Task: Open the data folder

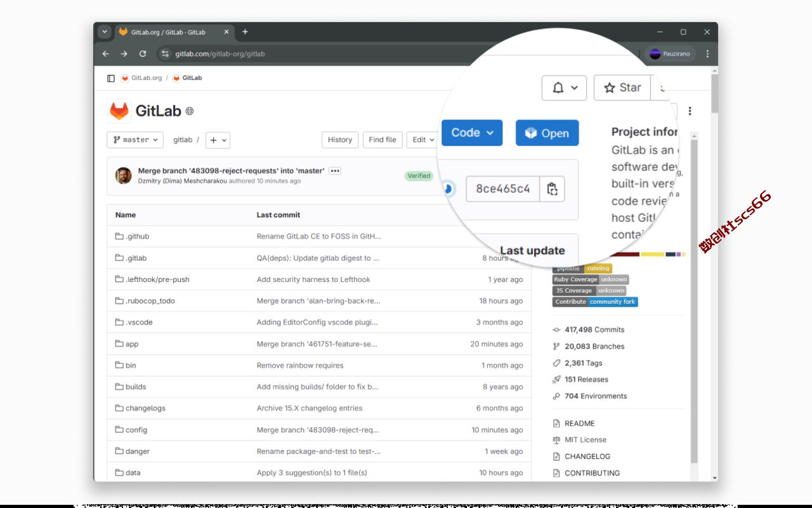Action: click(x=133, y=473)
